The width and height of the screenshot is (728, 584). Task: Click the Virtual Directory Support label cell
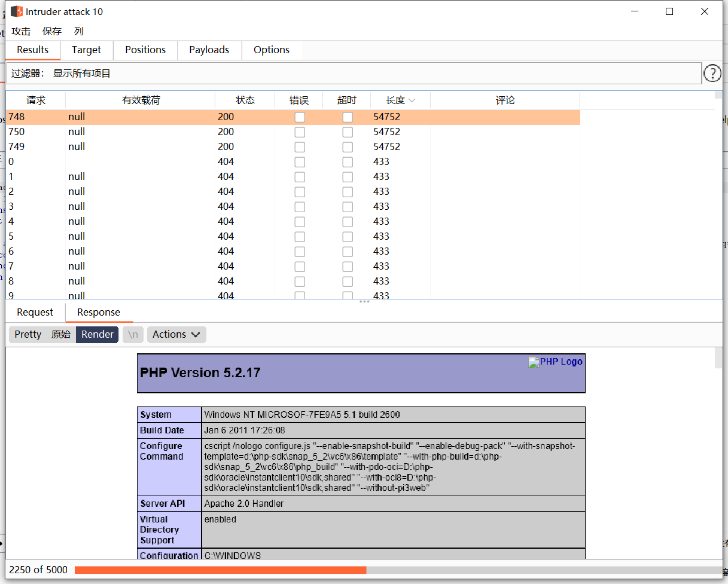(169, 530)
